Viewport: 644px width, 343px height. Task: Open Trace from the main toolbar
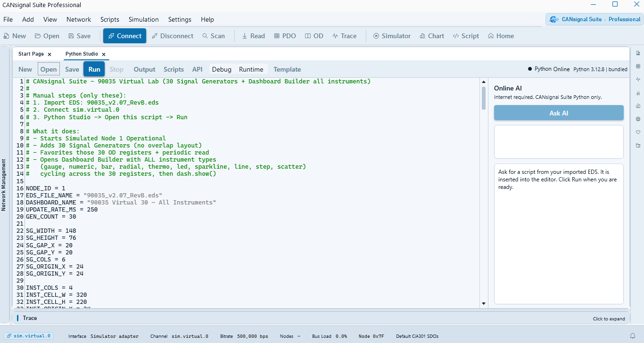click(x=344, y=36)
